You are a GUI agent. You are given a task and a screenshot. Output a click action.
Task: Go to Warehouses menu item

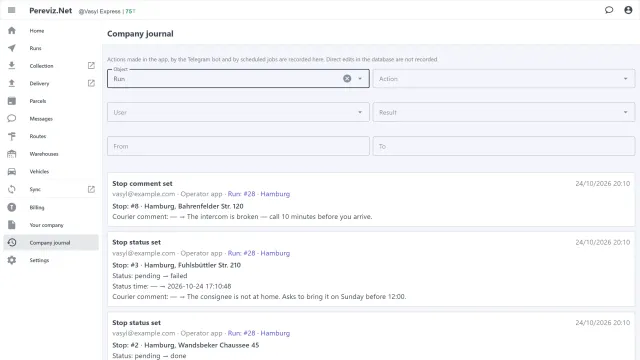click(x=51, y=154)
